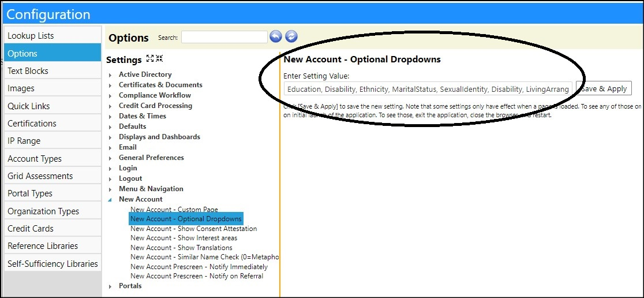The image size is (644, 298).
Task: Expand the Credit Card Processing node
Action: click(110, 106)
